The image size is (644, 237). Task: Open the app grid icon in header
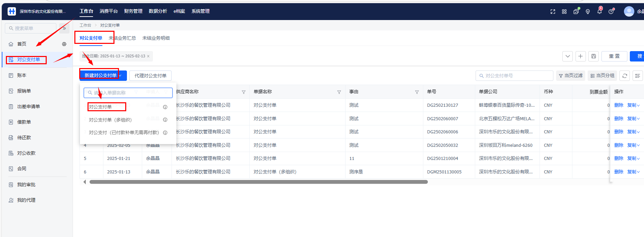564,11
